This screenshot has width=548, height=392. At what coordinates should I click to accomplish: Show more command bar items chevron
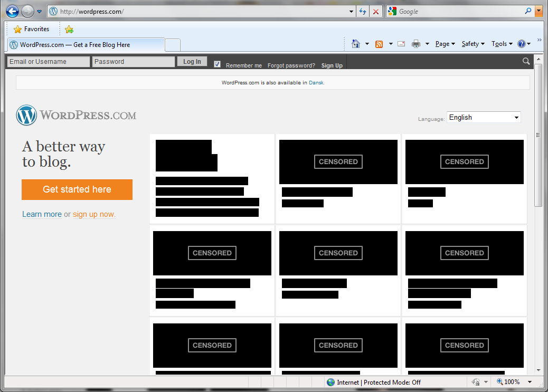tap(539, 40)
